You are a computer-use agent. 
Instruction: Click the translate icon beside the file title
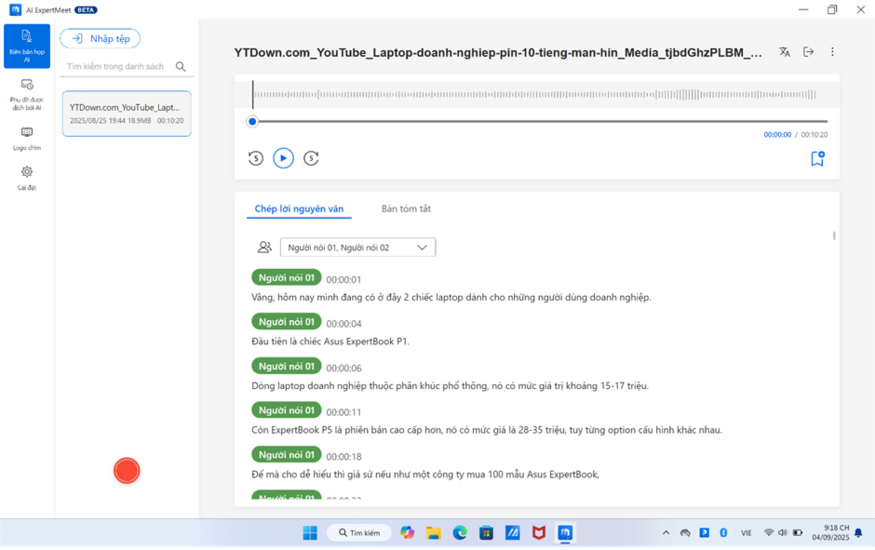click(785, 52)
